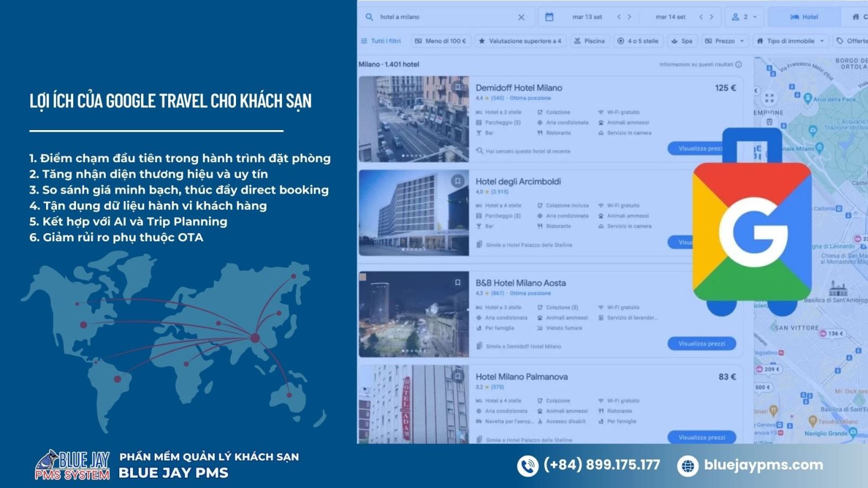This screenshot has height=488, width=868.
Task: Open the calendar date picker icon
Action: (549, 17)
